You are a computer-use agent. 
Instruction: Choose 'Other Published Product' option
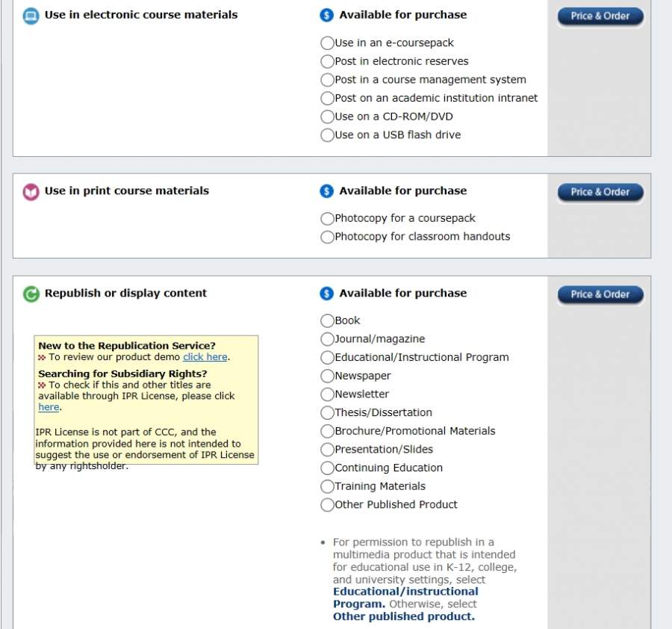coord(327,505)
